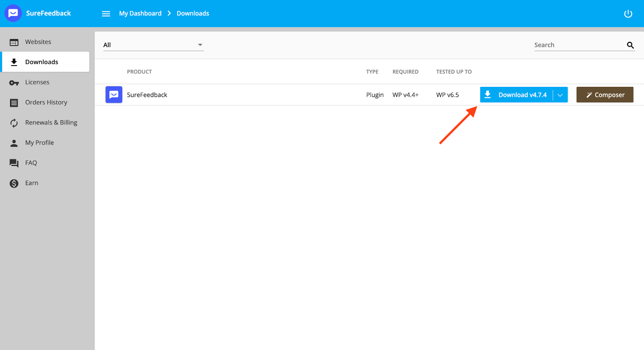The width and height of the screenshot is (644, 350).
Task: Click the Earn dollar icon
Action: point(14,183)
